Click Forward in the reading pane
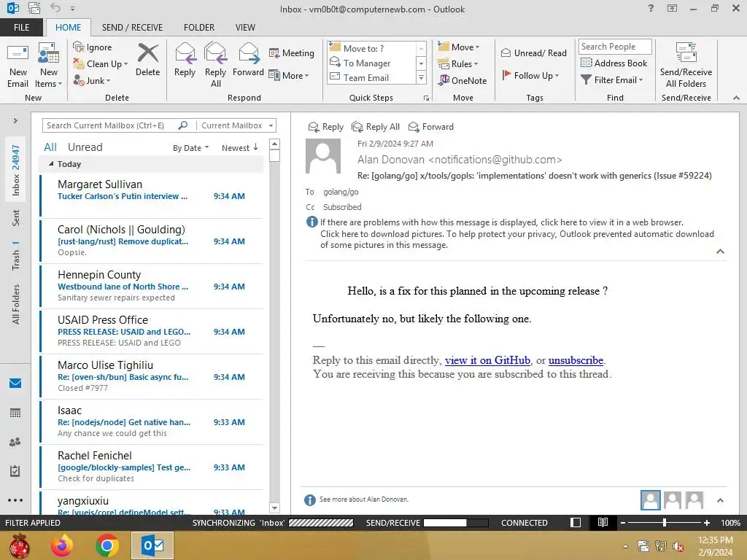This screenshot has width=747, height=560. point(431,127)
